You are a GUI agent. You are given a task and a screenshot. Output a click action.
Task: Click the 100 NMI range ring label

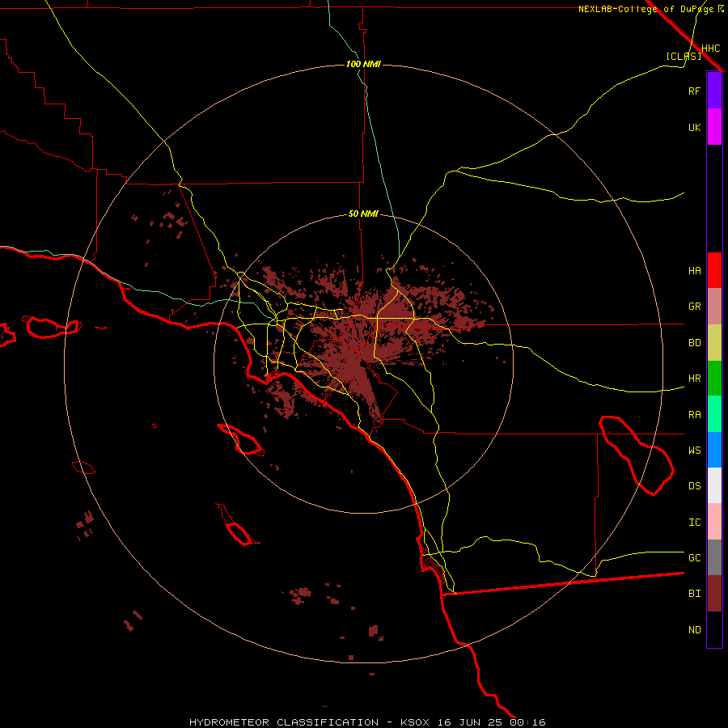pyautogui.click(x=363, y=64)
